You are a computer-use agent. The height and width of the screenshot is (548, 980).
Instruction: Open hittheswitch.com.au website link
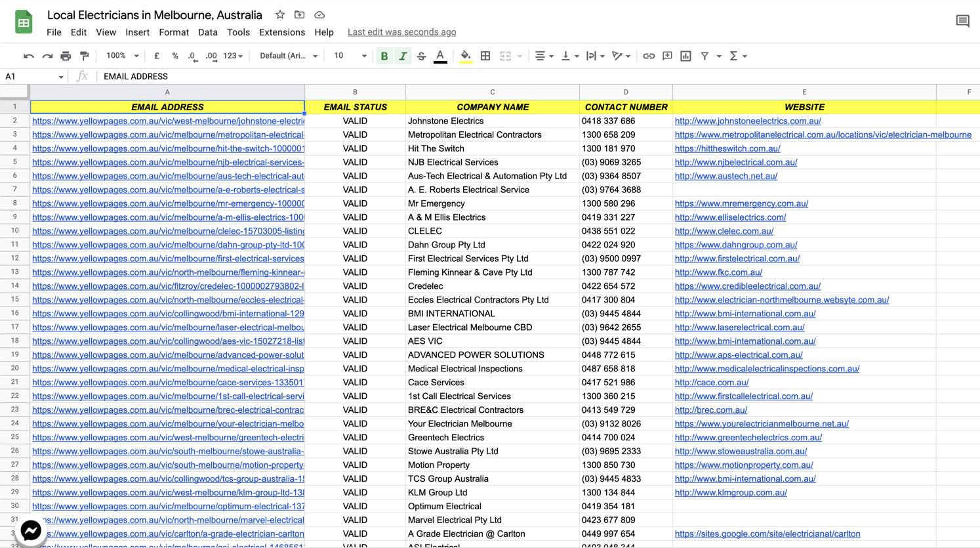(x=727, y=148)
